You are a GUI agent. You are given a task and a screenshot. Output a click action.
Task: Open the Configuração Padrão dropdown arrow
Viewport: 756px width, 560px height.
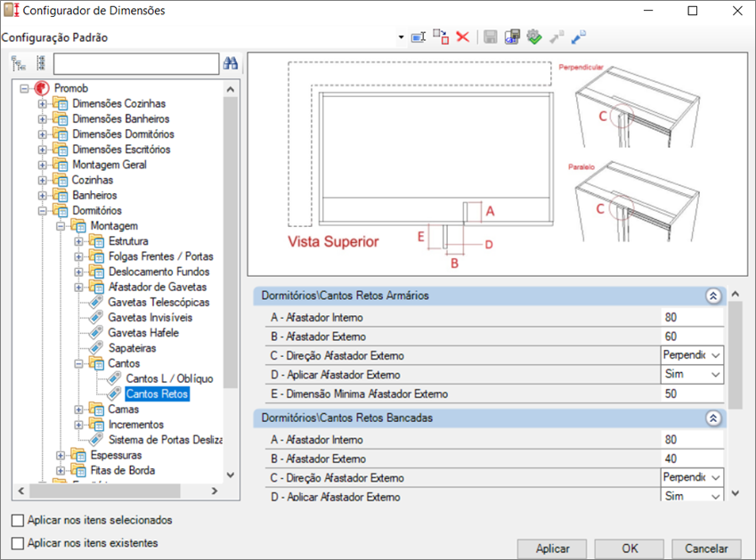click(x=401, y=37)
